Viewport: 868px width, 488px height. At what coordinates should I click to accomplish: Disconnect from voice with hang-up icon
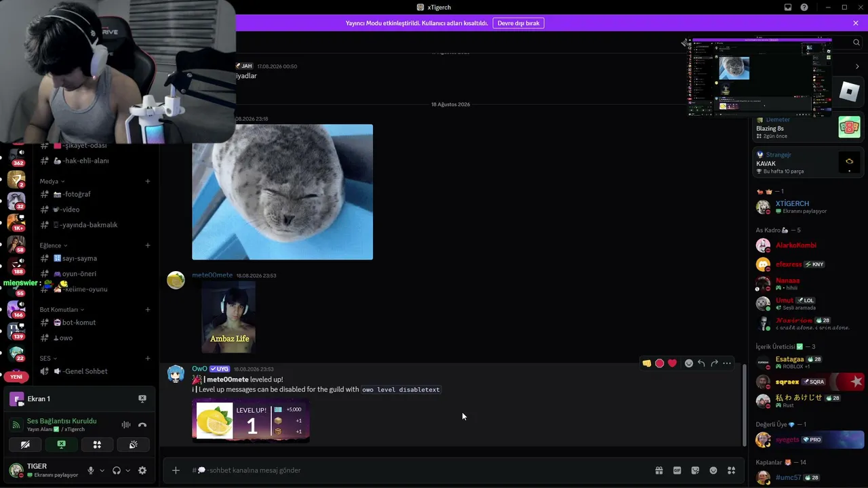(142, 425)
